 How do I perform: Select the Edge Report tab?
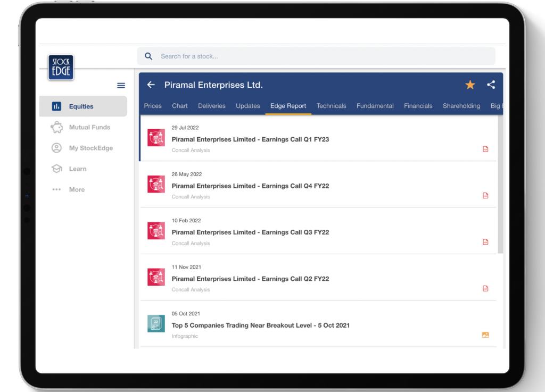click(288, 106)
